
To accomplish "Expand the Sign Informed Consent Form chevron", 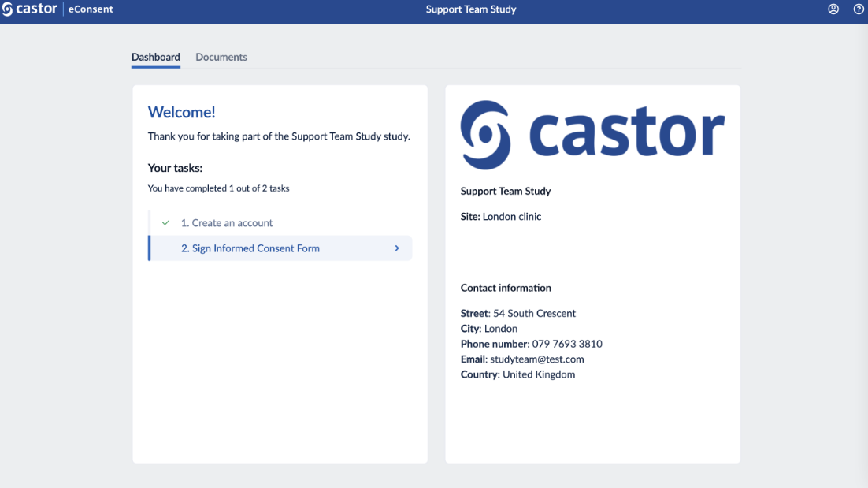I will pos(397,248).
